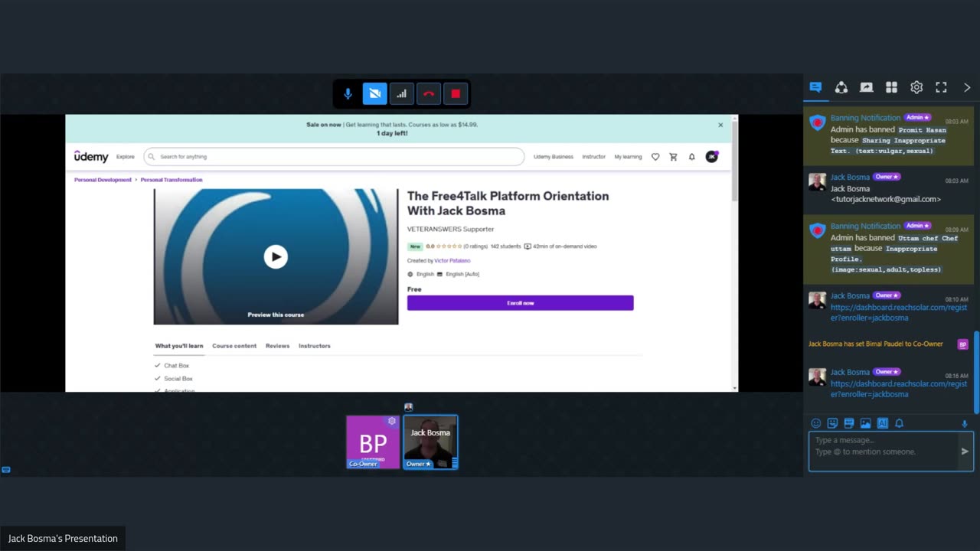Open the Udemy Explore menu

(x=126, y=157)
